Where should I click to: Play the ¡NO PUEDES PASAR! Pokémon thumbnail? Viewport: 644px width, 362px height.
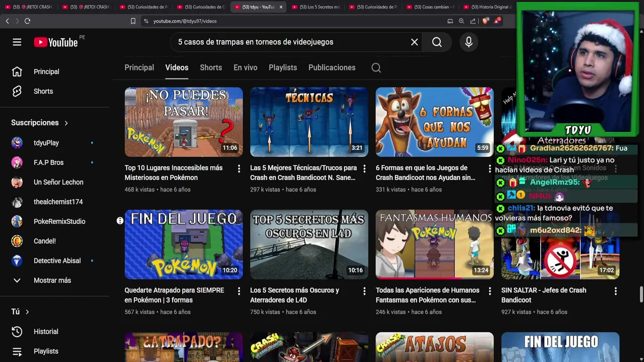click(184, 122)
